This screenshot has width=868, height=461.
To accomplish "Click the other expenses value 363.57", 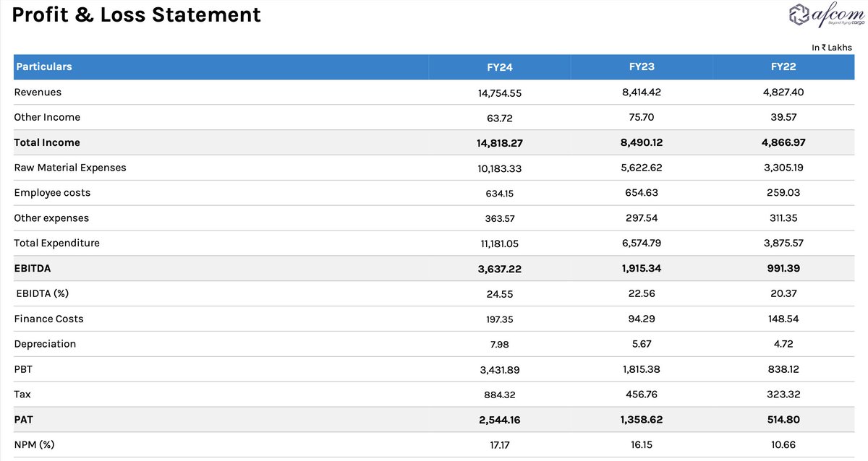I will click(x=500, y=218).
